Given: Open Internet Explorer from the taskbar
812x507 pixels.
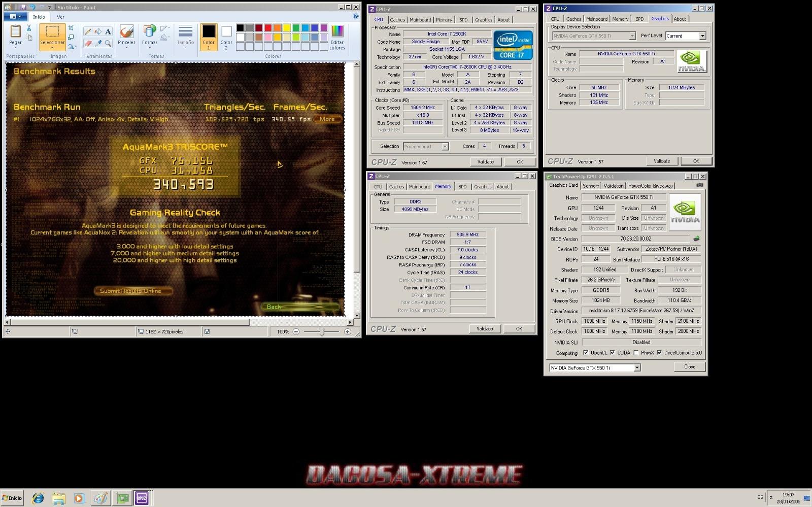Looking at the screenshot, I should (38, 498).
